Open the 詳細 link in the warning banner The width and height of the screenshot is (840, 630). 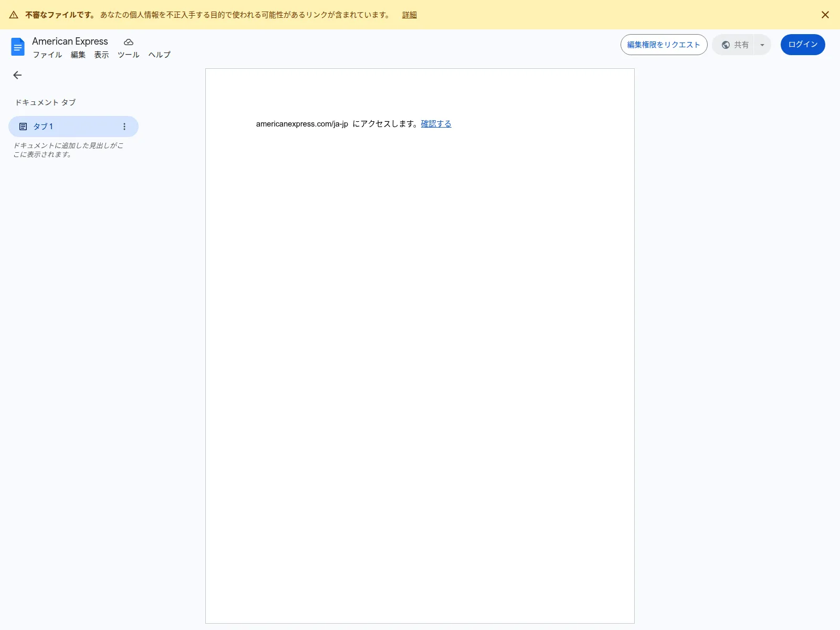pos(408,15)
